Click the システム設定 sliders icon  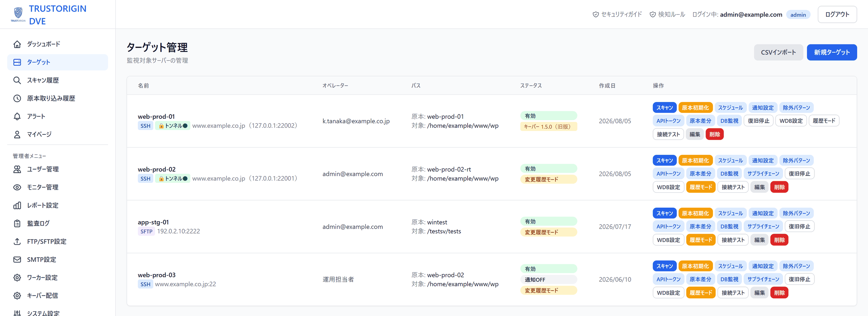tap(17, 313)
